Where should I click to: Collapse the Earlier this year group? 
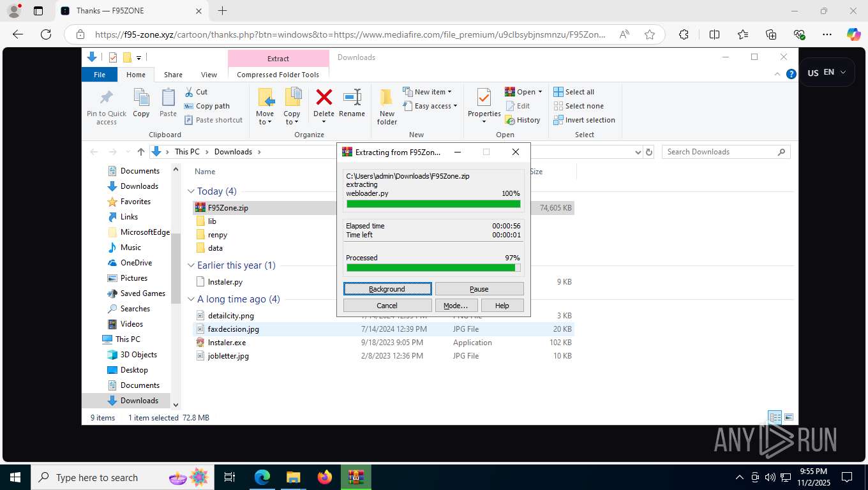pyautogui.click(x=191, y=265)
